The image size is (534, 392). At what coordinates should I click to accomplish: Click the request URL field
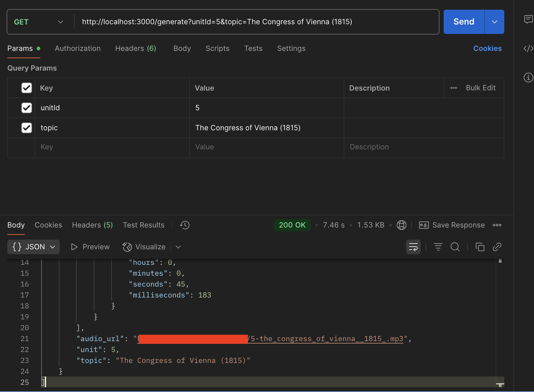pyautogui.click(x=256, y=22)
